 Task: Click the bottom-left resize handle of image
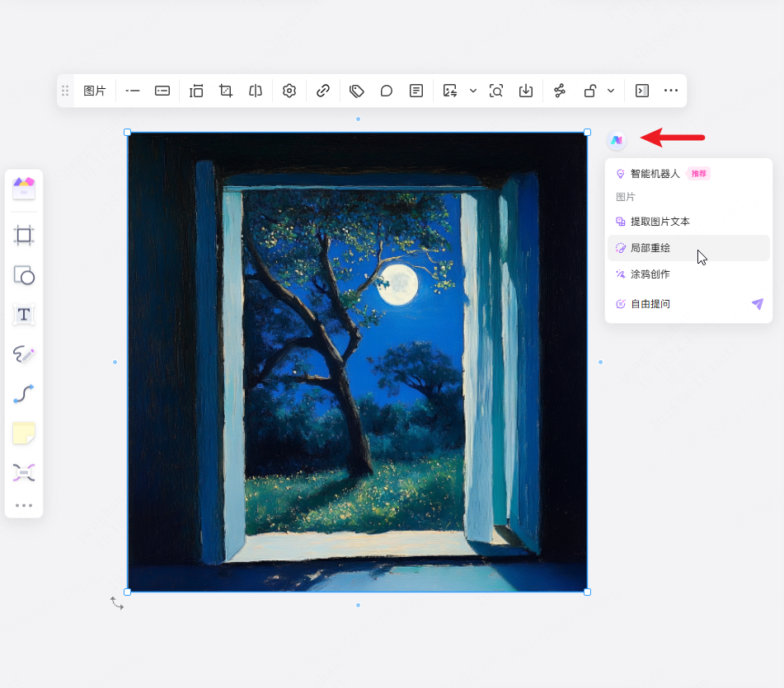point(128,592)
